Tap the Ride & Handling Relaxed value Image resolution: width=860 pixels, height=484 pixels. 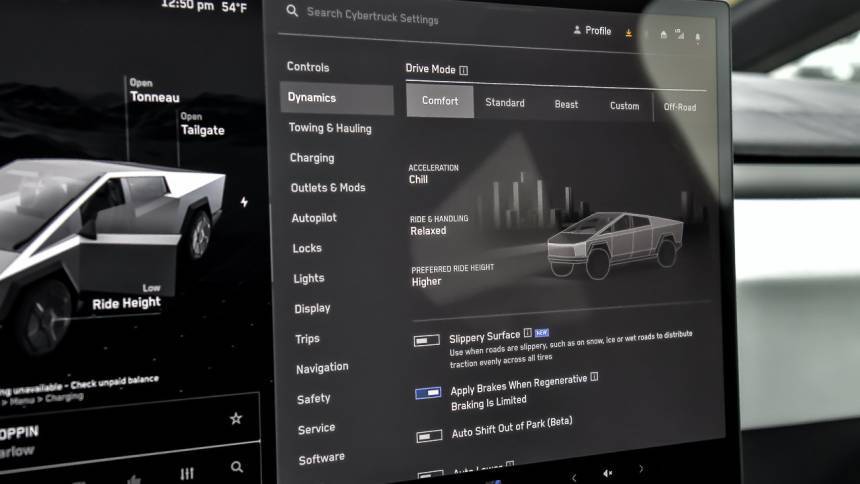428,231
